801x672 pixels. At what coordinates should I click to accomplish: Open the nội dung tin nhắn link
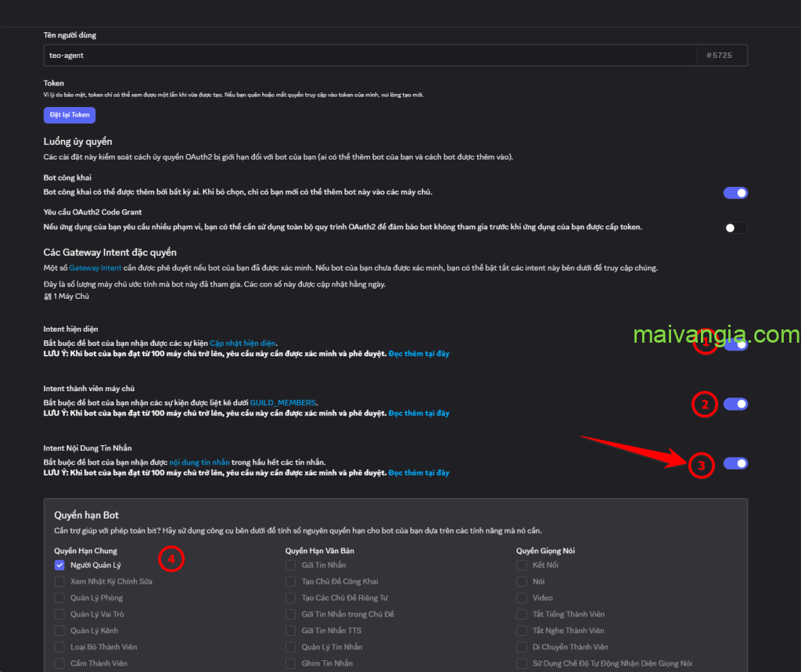point(199,462)
